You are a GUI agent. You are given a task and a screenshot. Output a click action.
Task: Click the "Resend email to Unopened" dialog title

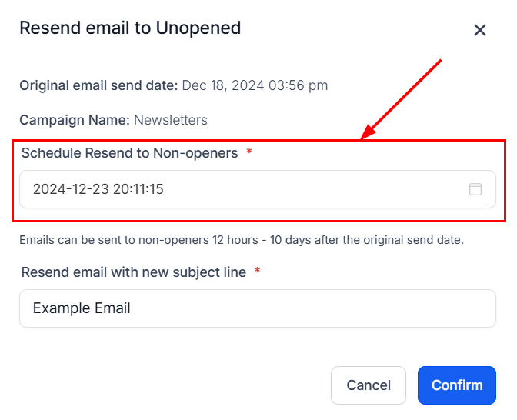tap(130, 28)
